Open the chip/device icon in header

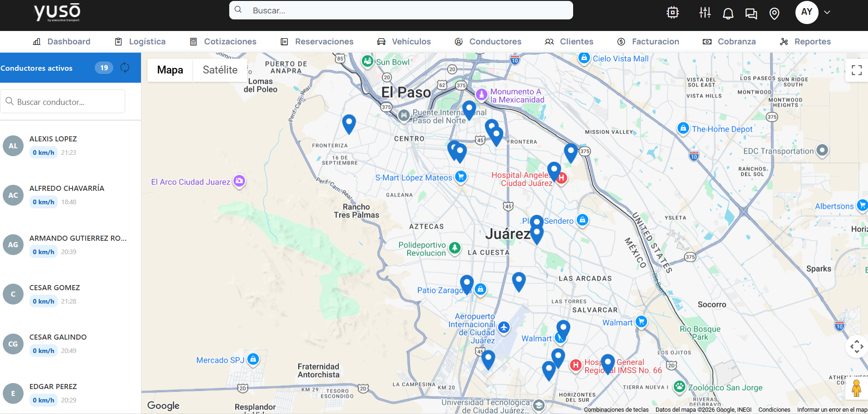[x=672, y=12]
